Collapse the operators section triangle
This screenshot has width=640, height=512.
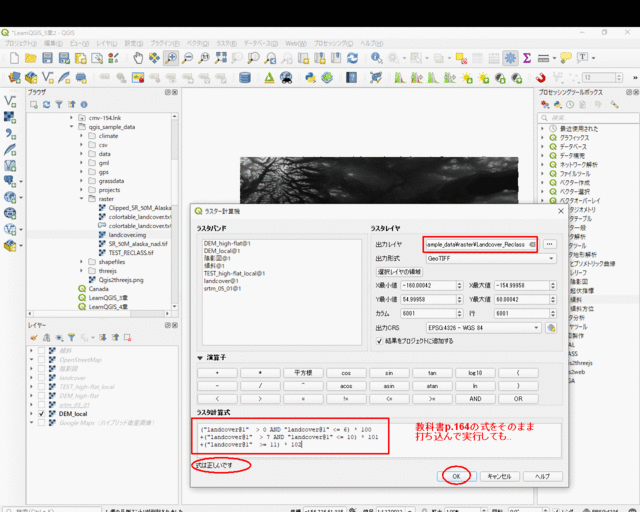[200, 358]
